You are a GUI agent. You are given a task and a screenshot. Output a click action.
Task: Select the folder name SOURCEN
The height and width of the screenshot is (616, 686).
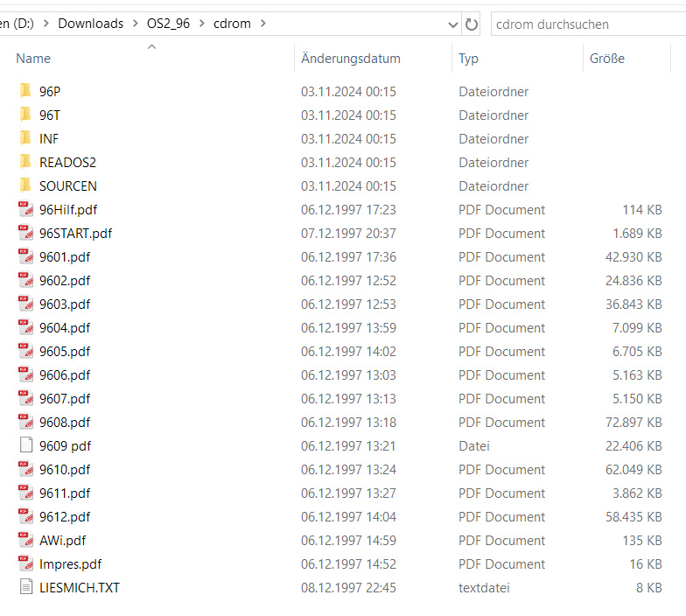point(68,185)
